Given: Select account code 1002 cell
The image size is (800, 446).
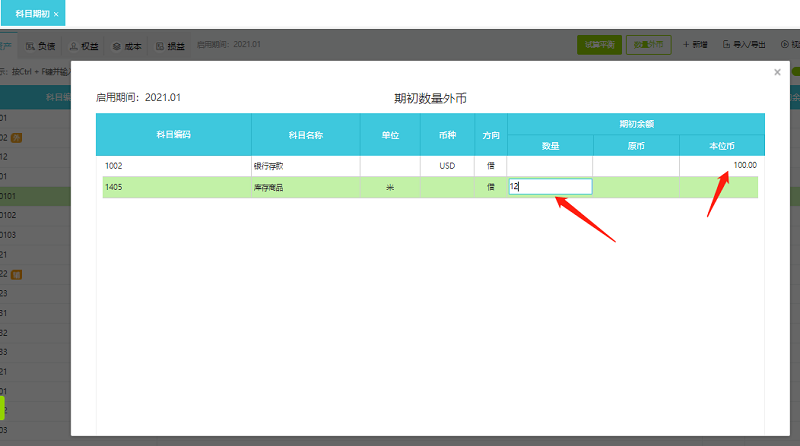Looking at the screenshot, I should [x=177, y=166].
